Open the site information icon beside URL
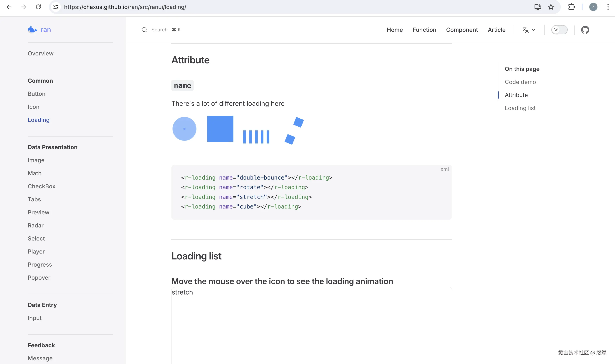 [x=56, y=7]
